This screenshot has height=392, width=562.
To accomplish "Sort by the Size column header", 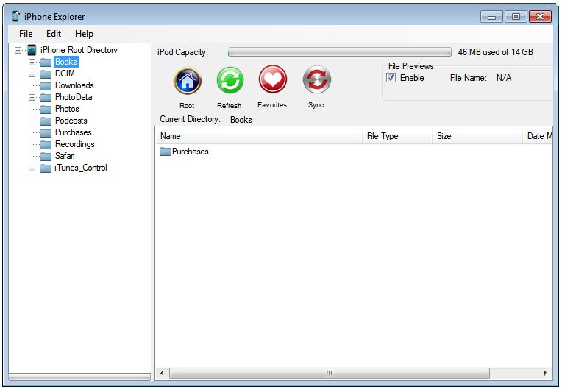I will pos(477,136).
